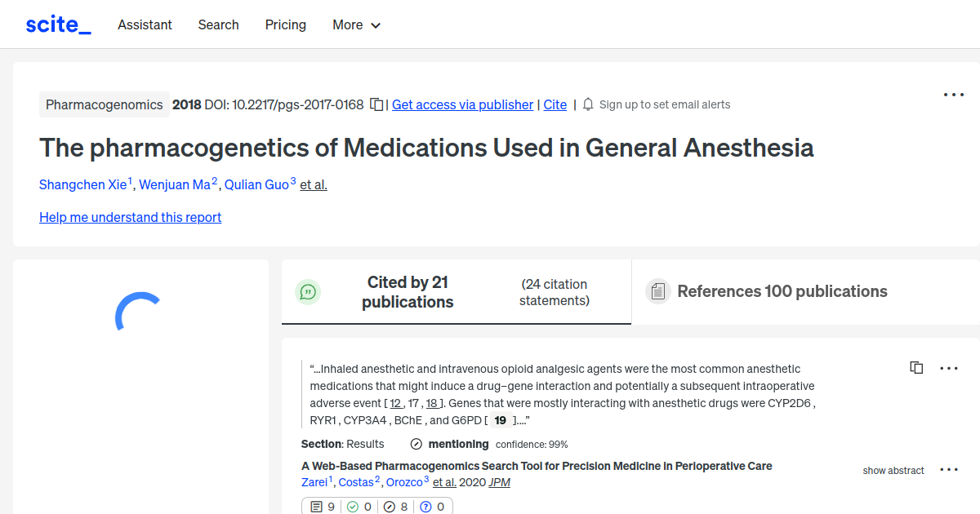Image resolution: width=980 pixels, height=514 pixels.
Task: Open the Assistant menu item
Action: 145,25
